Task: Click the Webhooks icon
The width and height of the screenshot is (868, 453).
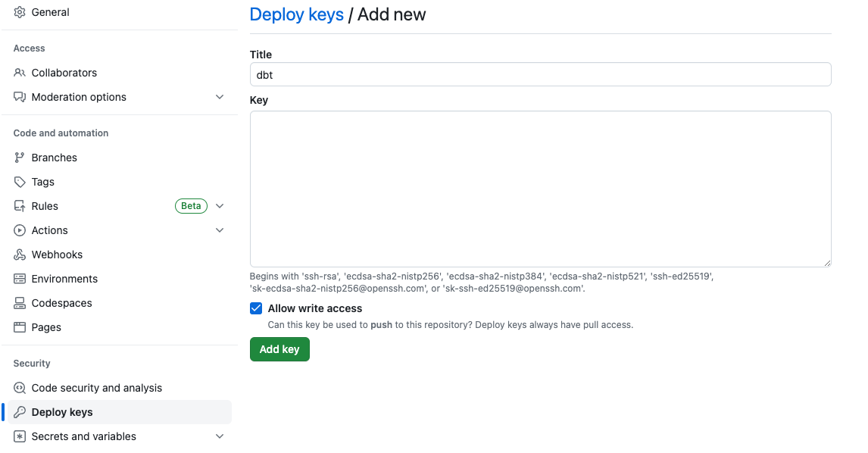Action: (20, 255)
